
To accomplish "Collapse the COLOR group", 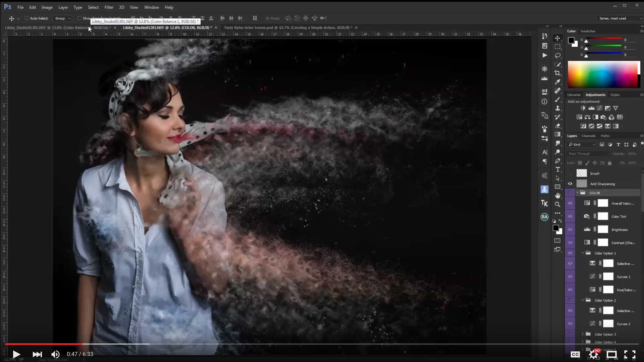I will [578, 193].
